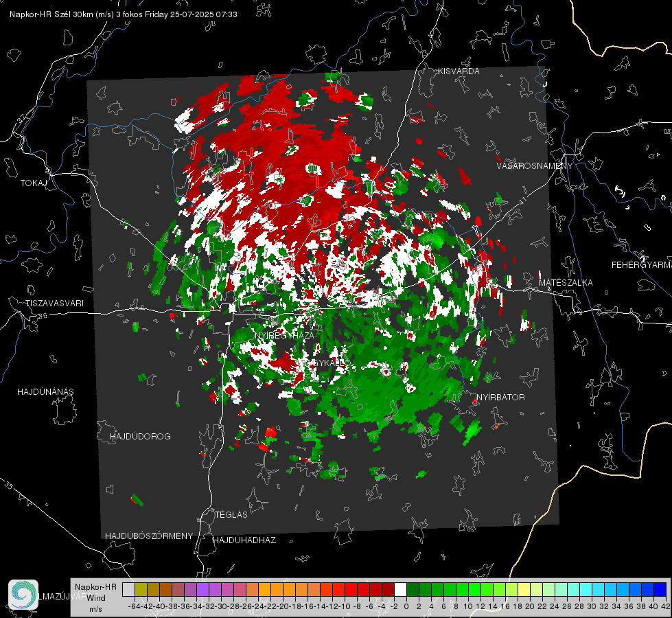The image size is (672, 618).
Task: Select the olive swatch between -64 and -42
Action: point(141,589)
